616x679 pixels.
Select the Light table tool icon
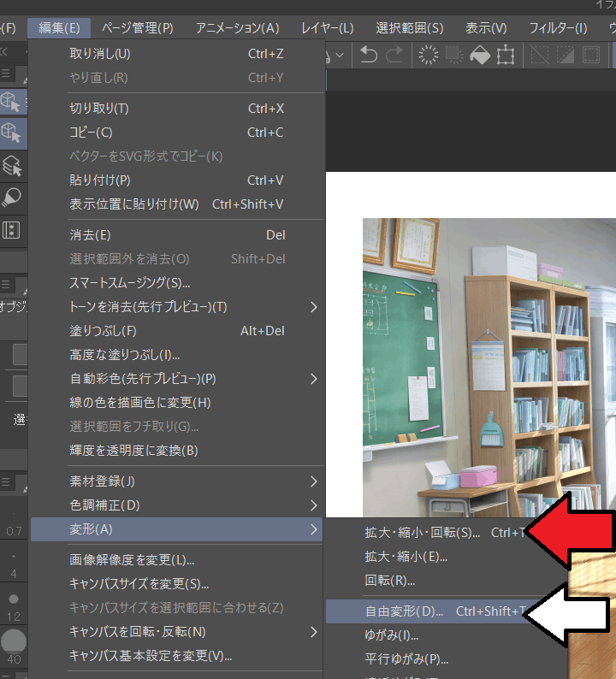point(12,198)
